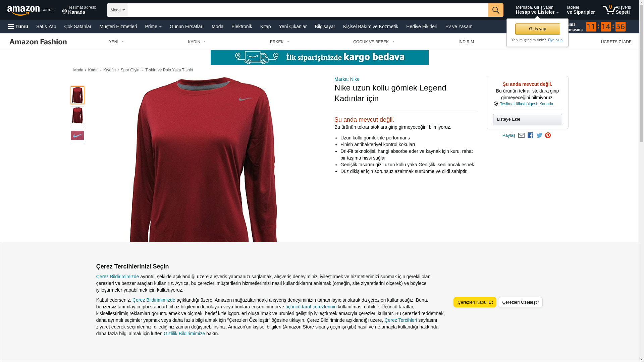Expand the KADIN fashion menu
The width and height of the screenshot is (644, 362).
point(197,42)
